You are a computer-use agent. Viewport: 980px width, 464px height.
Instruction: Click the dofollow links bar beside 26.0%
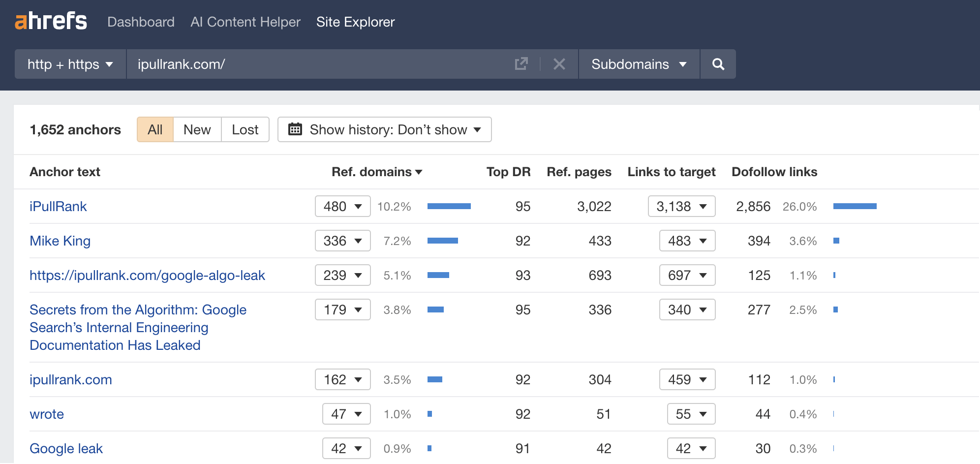tap(855, 206)
